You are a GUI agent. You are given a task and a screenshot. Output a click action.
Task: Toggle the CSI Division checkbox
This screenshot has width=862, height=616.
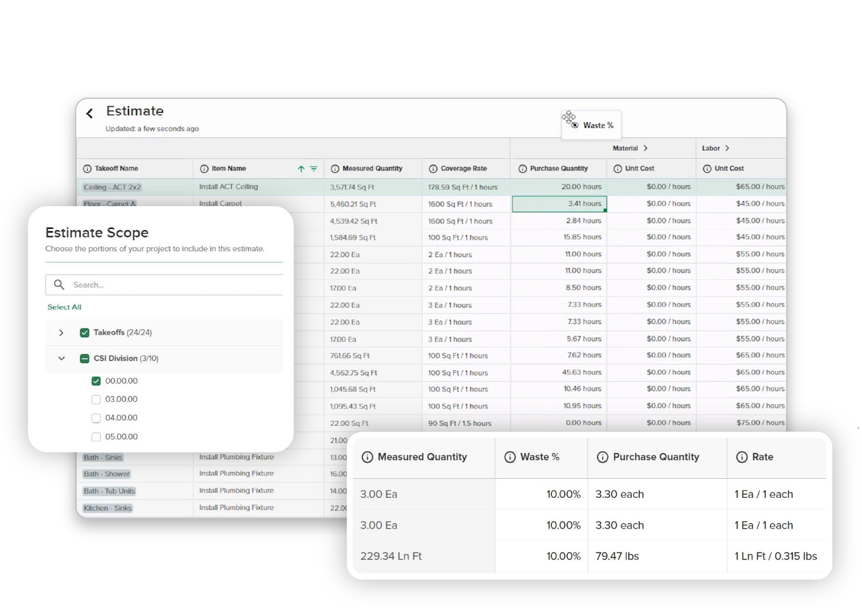click(x=85, y=359)
